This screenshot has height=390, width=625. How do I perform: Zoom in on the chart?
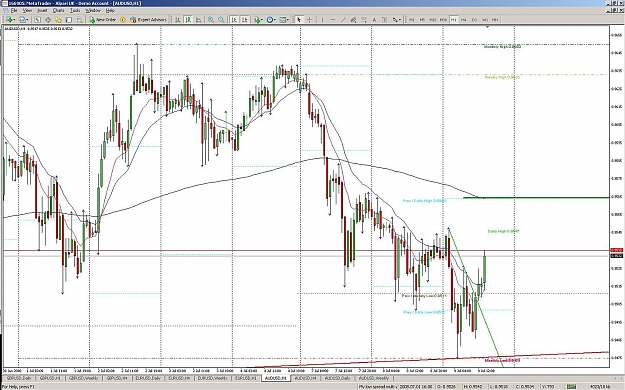click(x=210, y=19)
